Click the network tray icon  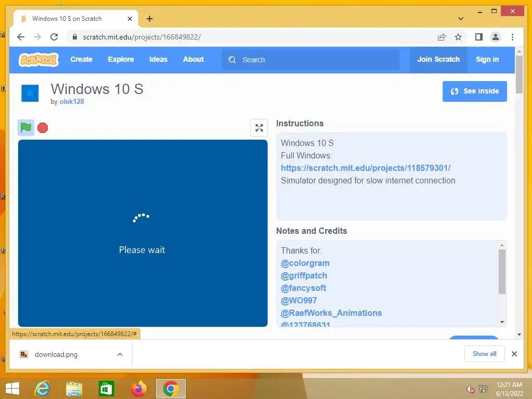point(483,389)
